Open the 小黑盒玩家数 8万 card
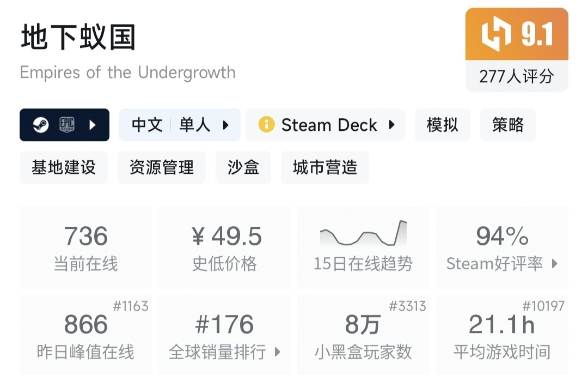Image resolution: width=588 pixels, height=375 pixels. (363, 335)
